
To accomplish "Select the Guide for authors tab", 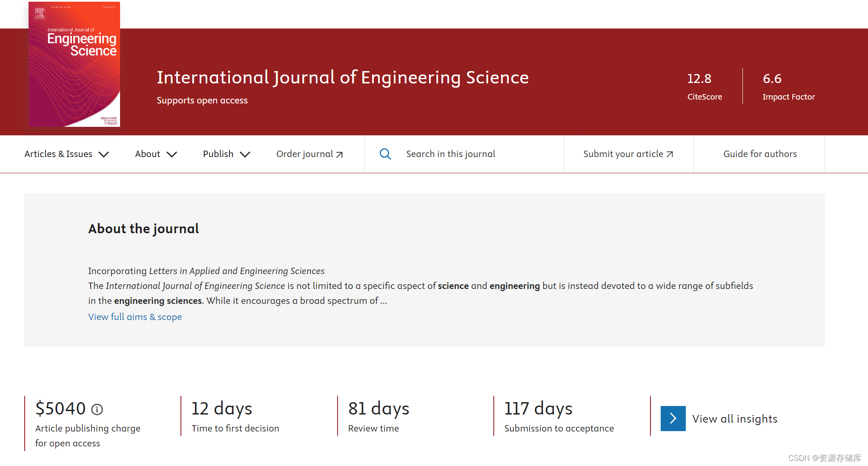I will pos(759,154).
